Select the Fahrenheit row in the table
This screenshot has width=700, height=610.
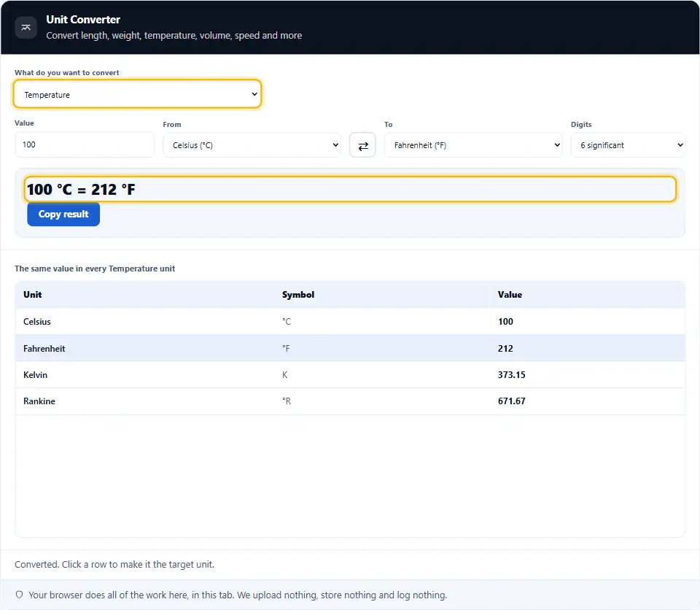[350, 348]
